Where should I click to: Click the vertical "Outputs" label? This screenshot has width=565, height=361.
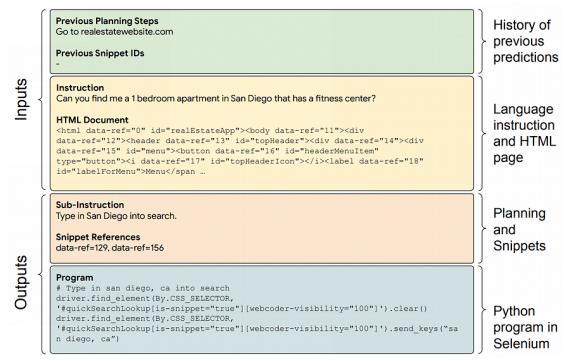[21, 282]
